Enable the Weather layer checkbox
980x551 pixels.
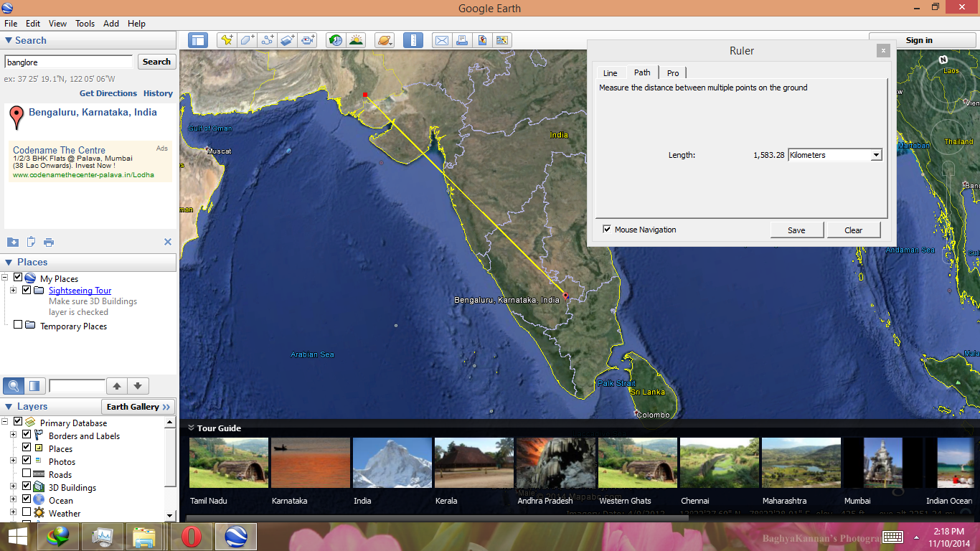(x=27, y=512)
